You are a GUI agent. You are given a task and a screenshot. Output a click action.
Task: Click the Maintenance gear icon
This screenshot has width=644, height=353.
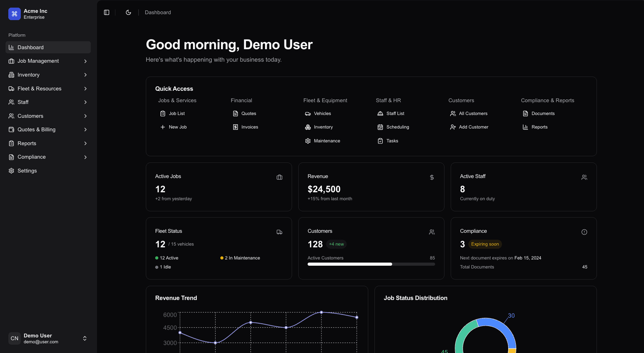308,141
